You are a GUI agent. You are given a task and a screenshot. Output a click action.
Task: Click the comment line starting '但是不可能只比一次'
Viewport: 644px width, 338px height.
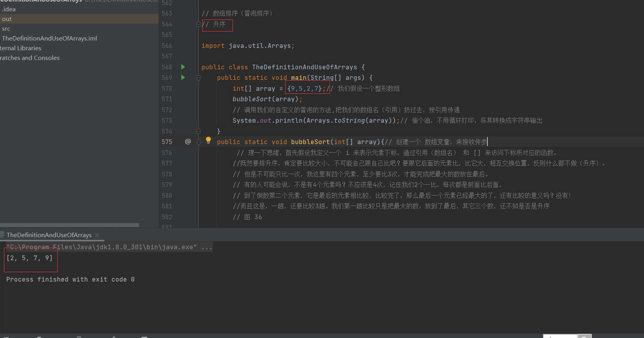point(361,174)
